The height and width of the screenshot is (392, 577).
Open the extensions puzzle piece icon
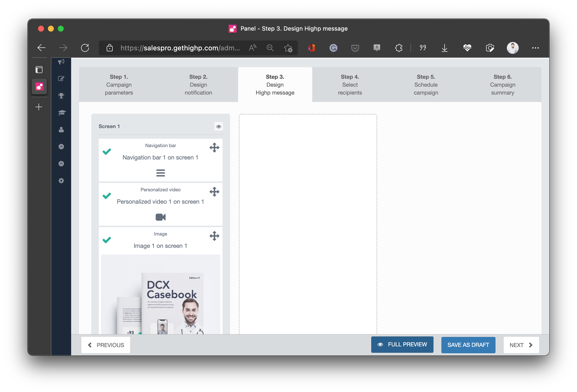(x=398, y=48)
